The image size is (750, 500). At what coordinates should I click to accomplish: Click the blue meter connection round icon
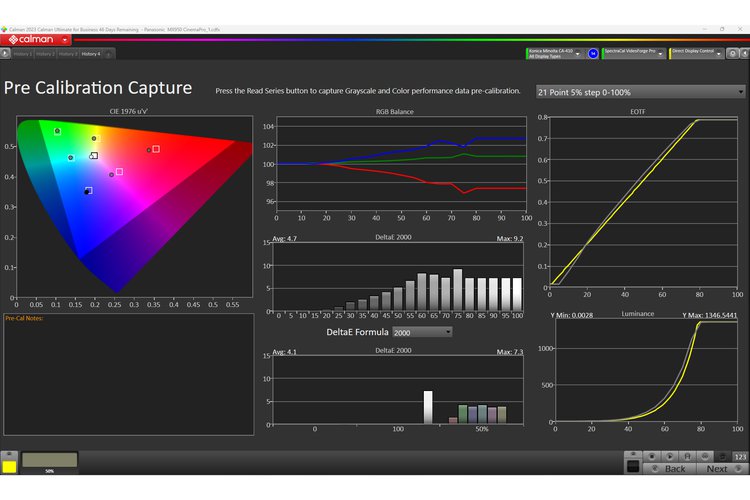click(593, 52)
